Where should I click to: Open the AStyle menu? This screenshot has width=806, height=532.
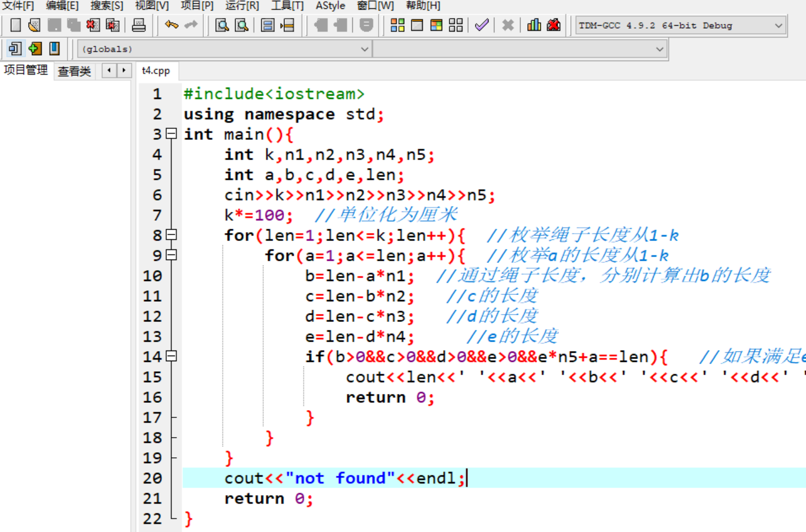pos(330,6)
